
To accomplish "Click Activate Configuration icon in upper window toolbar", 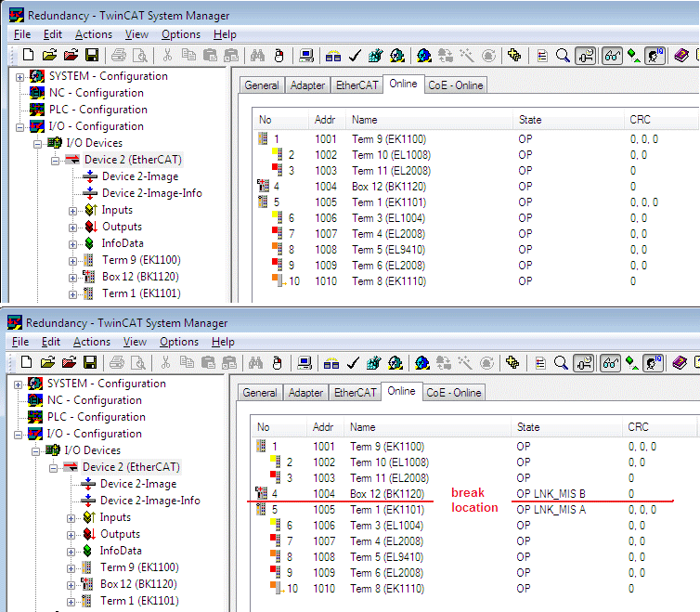I will [375, 56].
